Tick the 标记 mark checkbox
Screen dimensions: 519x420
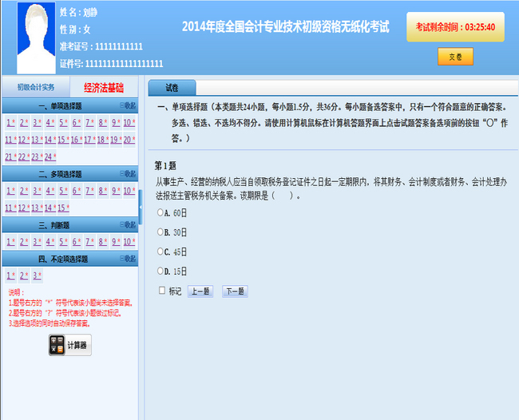pyautogui.click(x=162, y=291)
